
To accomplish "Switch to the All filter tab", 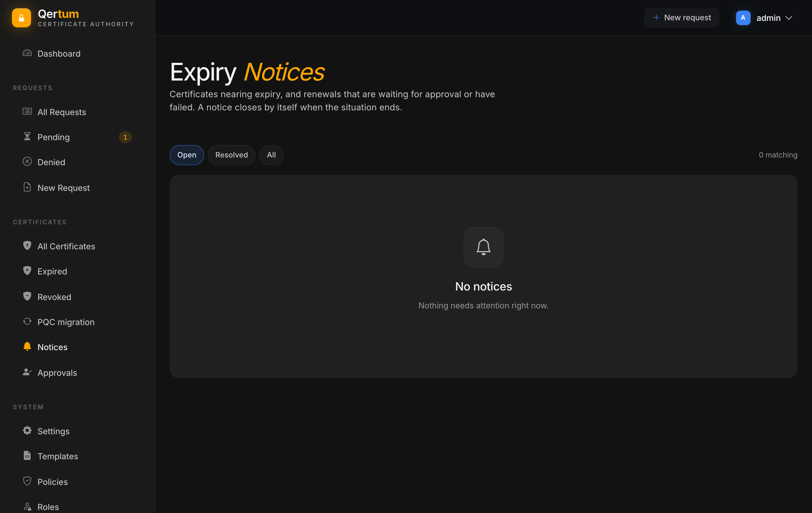I will click(271, 155).
